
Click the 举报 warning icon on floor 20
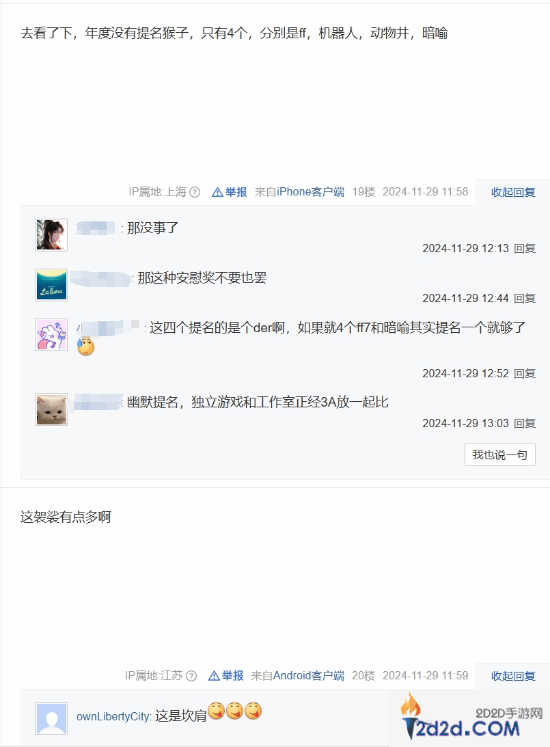point(214,676)
